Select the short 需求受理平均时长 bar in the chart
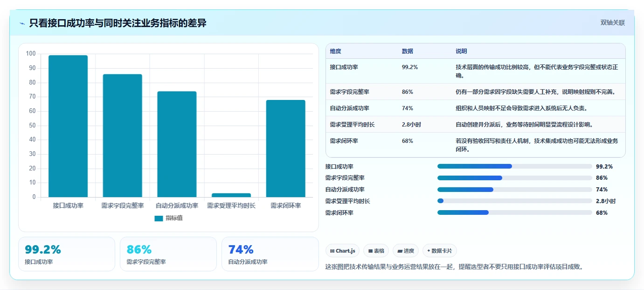 (231, 195)
